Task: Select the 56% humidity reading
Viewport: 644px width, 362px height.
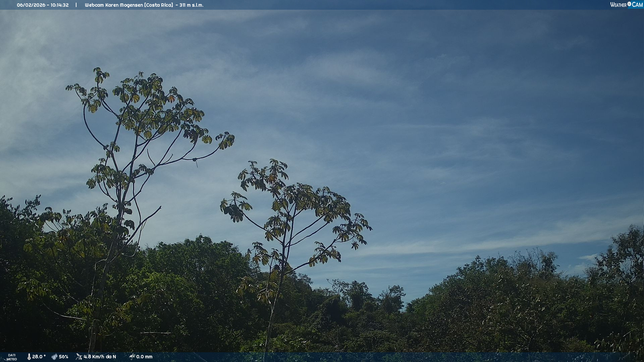Action: click(64, 357)
